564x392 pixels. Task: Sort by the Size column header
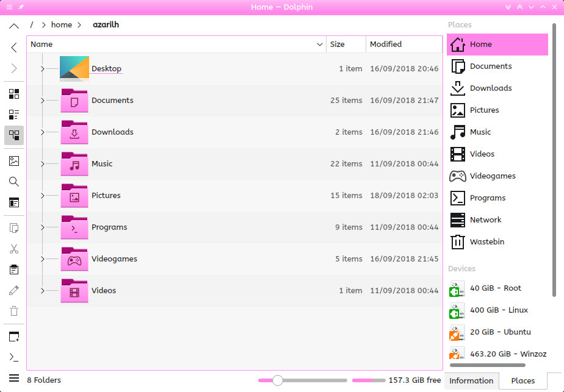pos(346,44)
